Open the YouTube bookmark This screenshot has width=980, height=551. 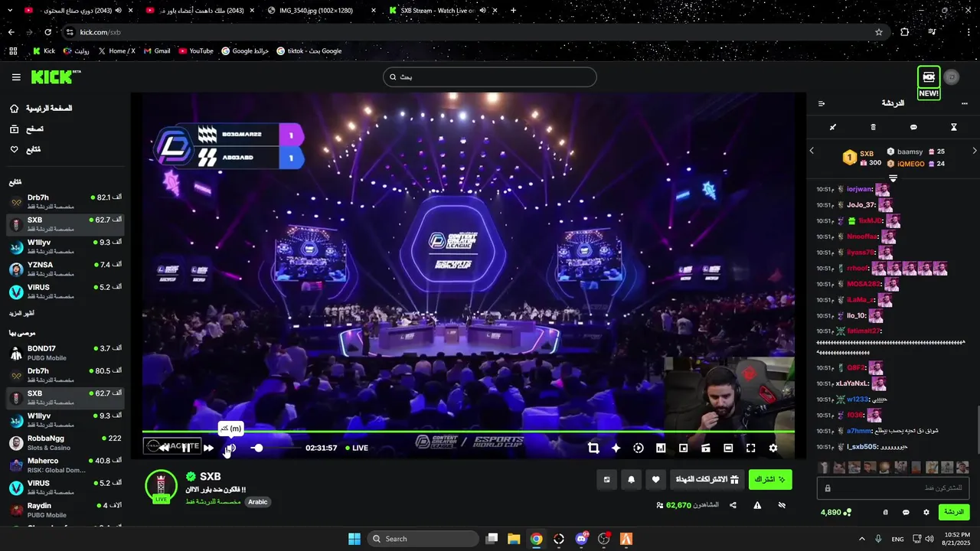click(196, 51)
